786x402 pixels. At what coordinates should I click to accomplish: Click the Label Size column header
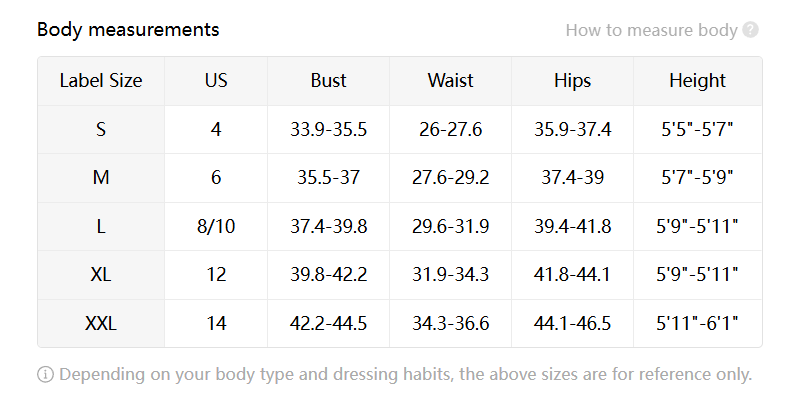(x=101, y=81)
